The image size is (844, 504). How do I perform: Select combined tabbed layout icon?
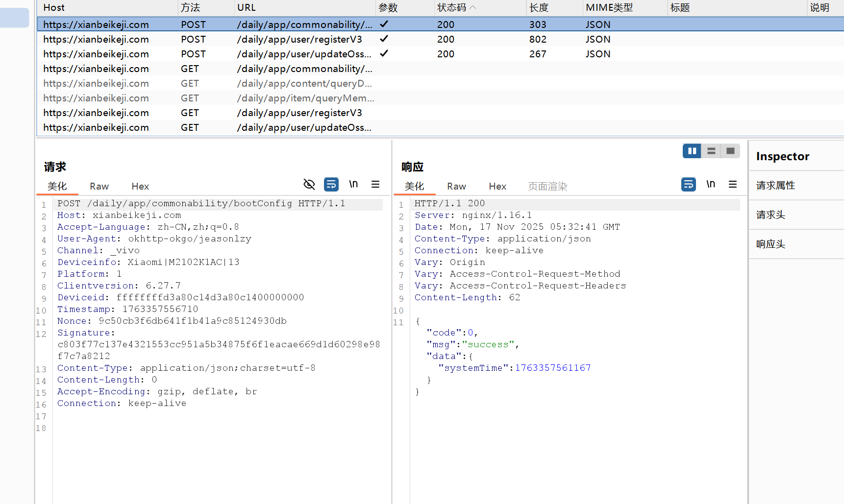pyautogui.click(x=730, y=151)
